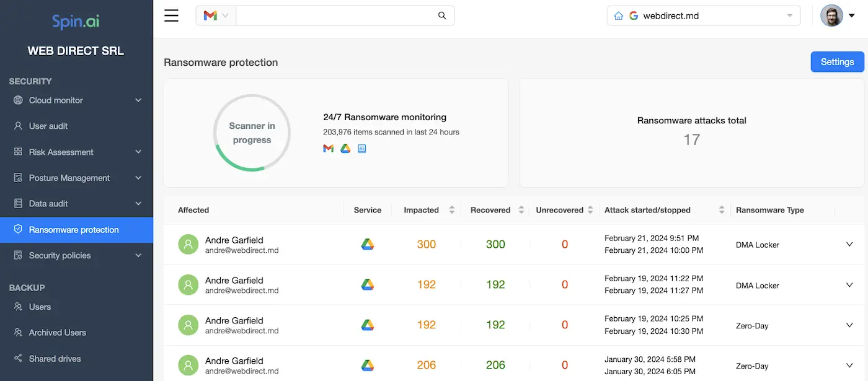Open the webdirect.md domain dropdown
This screenshot has height=381, width=868.
point(790,15)
